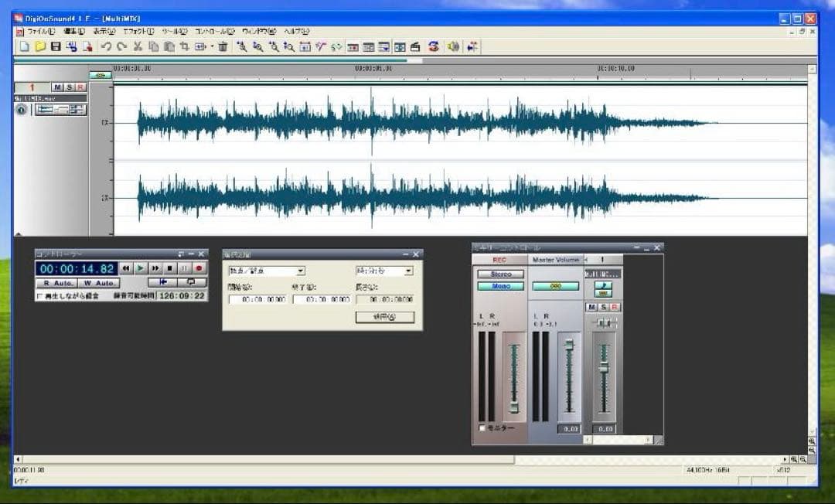Open the エフェクト (Effect) menu

pyautogui.click(x=138, y=32)
